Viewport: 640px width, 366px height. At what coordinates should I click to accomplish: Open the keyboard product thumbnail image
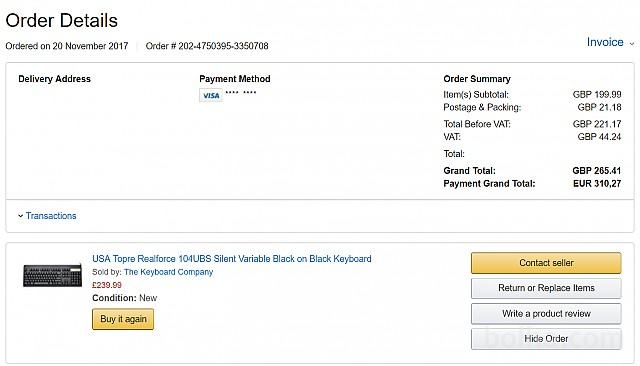[52, 275]
